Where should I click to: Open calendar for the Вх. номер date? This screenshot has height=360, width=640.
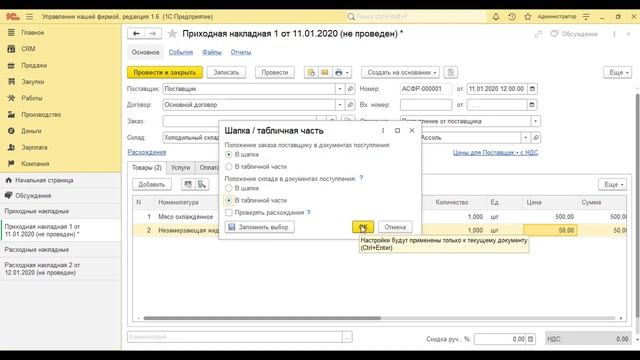(x=532, y=105)
